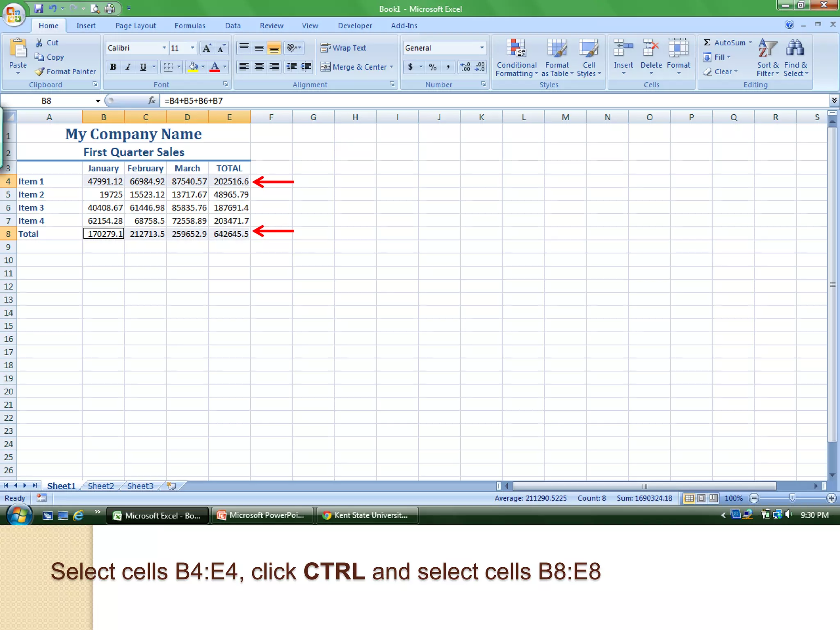840x630 pixels.
Task: Click the Insert Function fx icon
Action: (151, 100)
